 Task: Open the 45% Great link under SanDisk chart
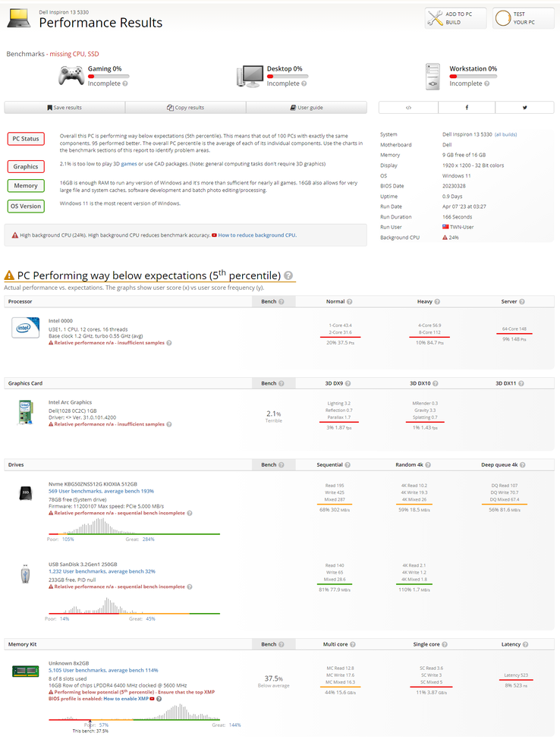click(151, 619)
